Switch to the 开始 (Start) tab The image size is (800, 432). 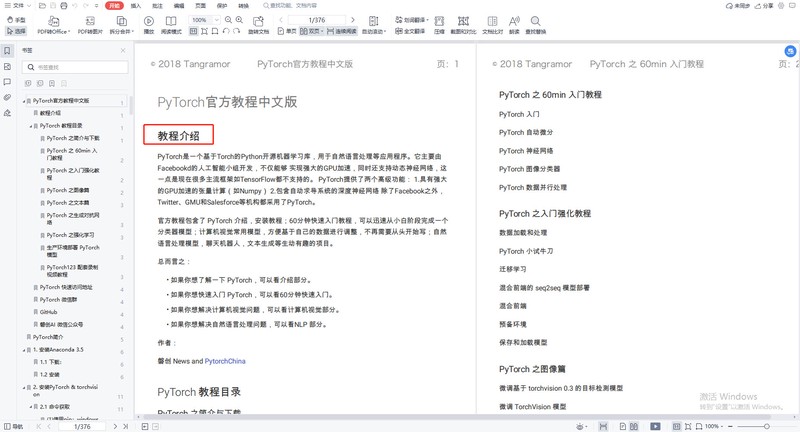(114, 6)
